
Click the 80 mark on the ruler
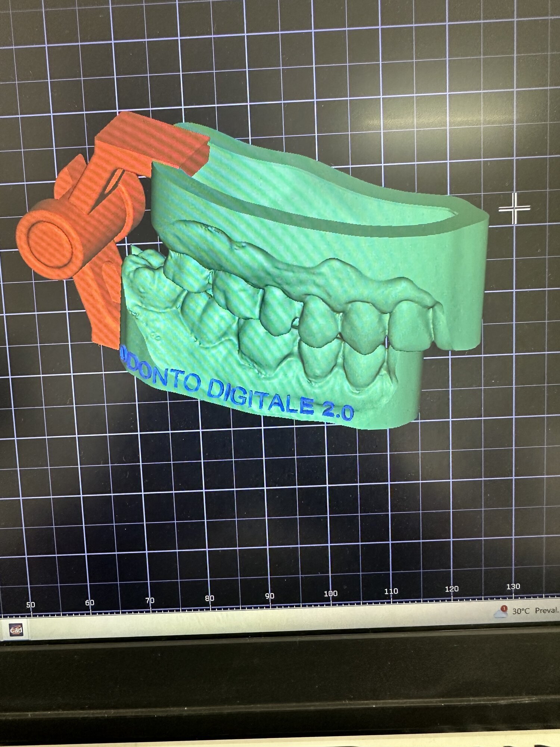coord(209,598)
